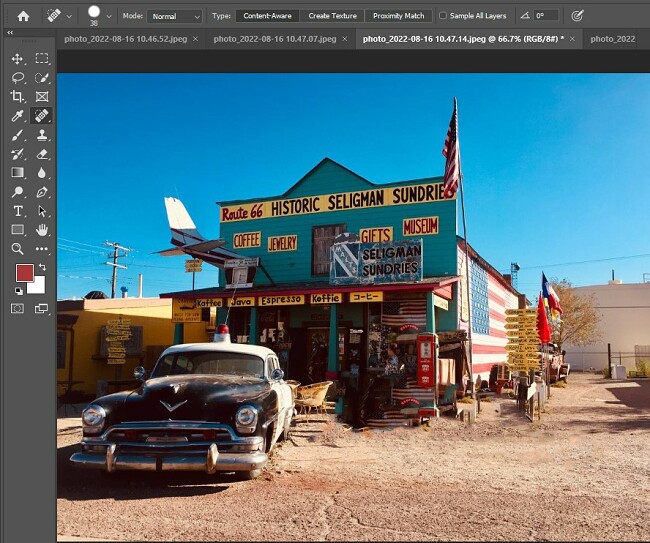Image resolution: width=650 pixels, height=543 pixels.
Task: Choose Content-Aware healing type
Action: click(x=267, y=16)
